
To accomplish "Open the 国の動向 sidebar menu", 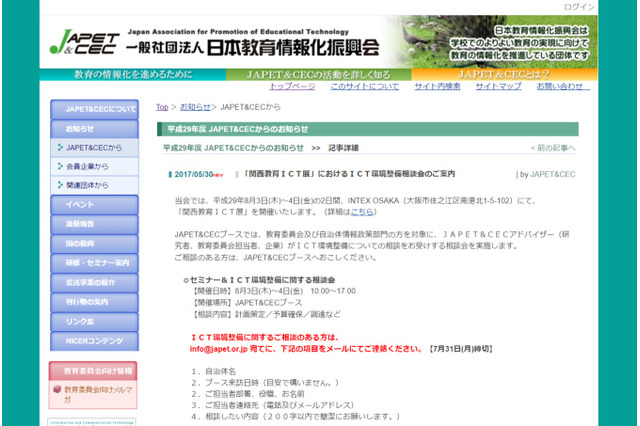I will [x=94, y=244].
